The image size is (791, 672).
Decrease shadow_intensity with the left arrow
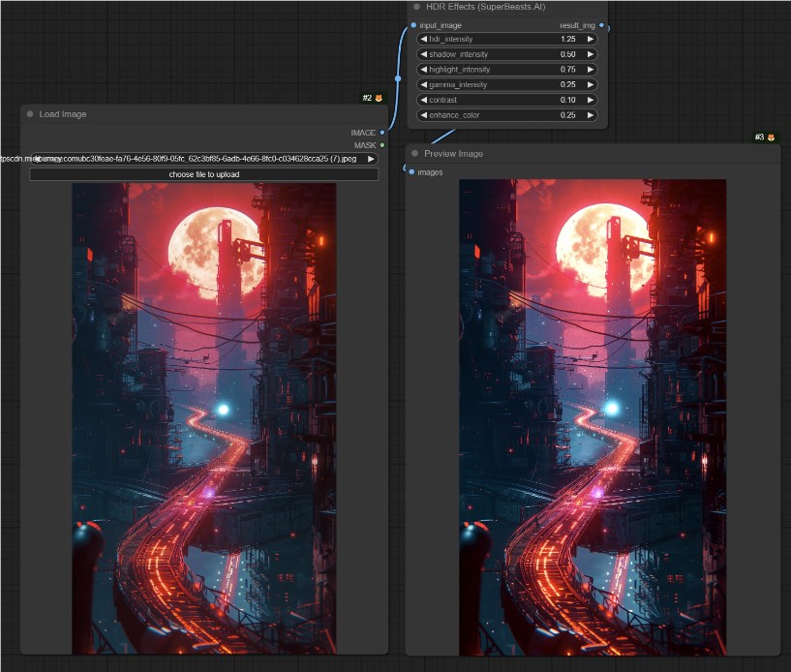coord(424,54)
